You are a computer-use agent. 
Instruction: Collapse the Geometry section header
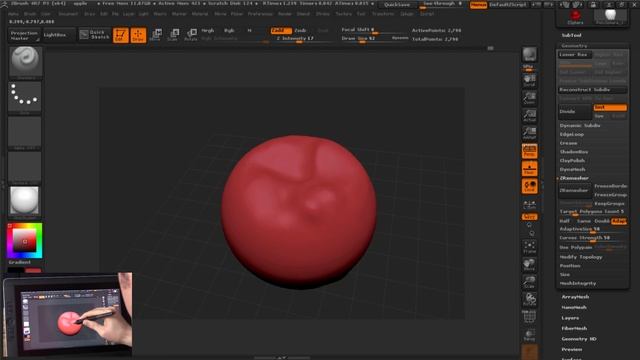tap(574, 46)
